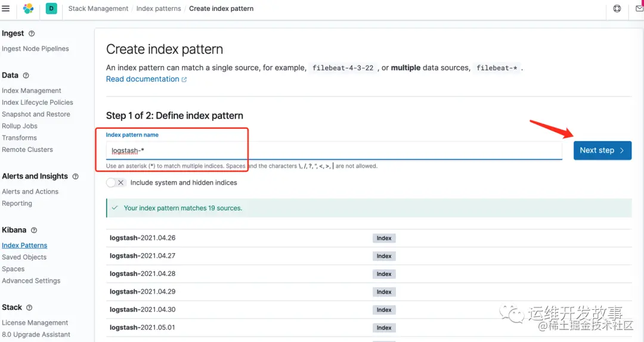Screen dimensions: 644x342
Task: Click the filebeat-4-3-22 example code
Action: [343, 68]
